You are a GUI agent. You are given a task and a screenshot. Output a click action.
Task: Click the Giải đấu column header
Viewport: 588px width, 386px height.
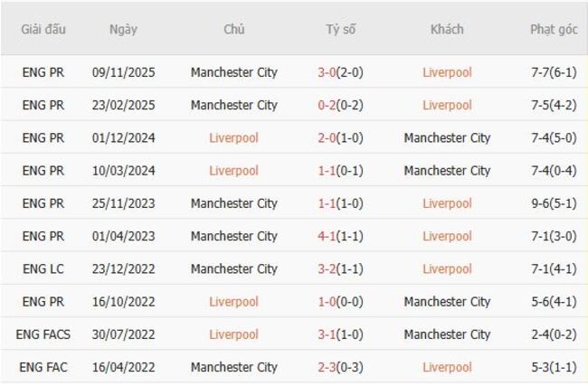43,29
